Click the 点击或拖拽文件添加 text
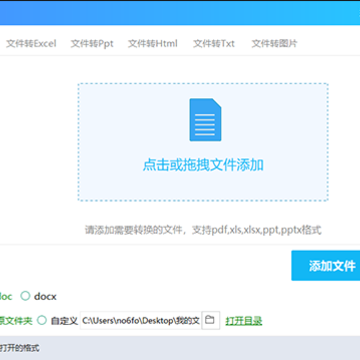Screen dimensions: 360x360 [203, 165]
